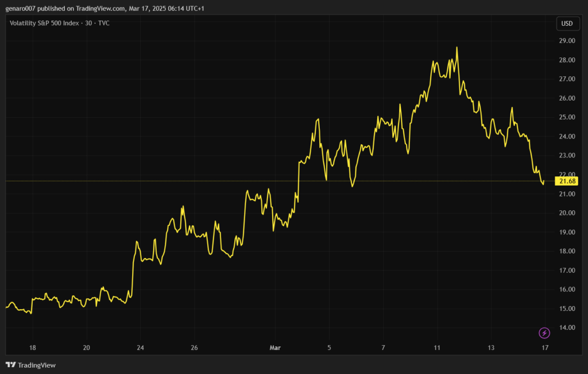Select the 29.00 price axis label
Image resolution: width=588 pixels, height=374 pixels.
567,41
